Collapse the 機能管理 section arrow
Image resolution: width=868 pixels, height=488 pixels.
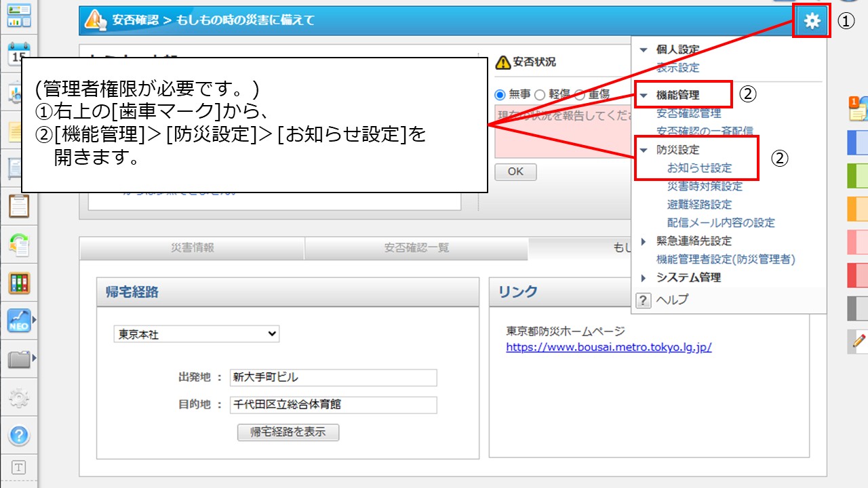644,96
